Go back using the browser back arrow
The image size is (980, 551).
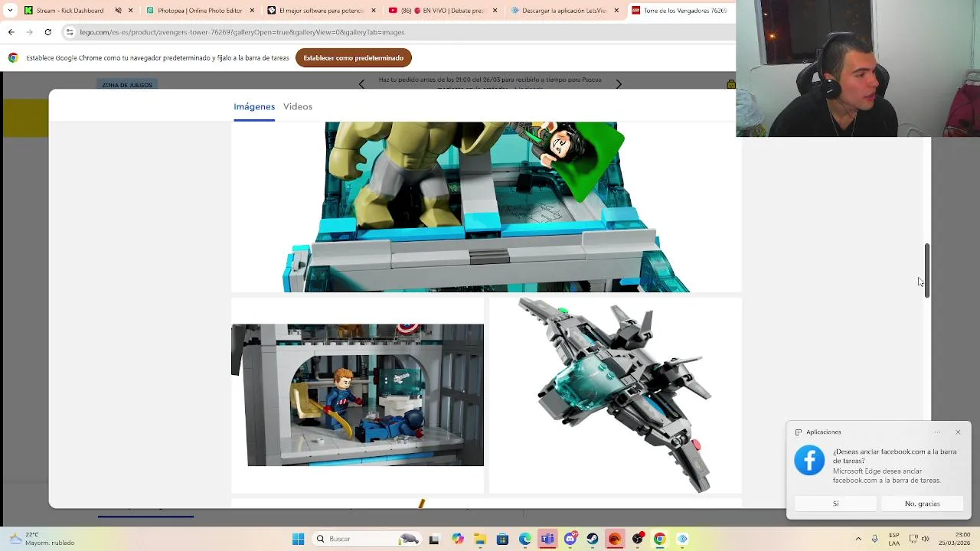click(x=11, y=32)
